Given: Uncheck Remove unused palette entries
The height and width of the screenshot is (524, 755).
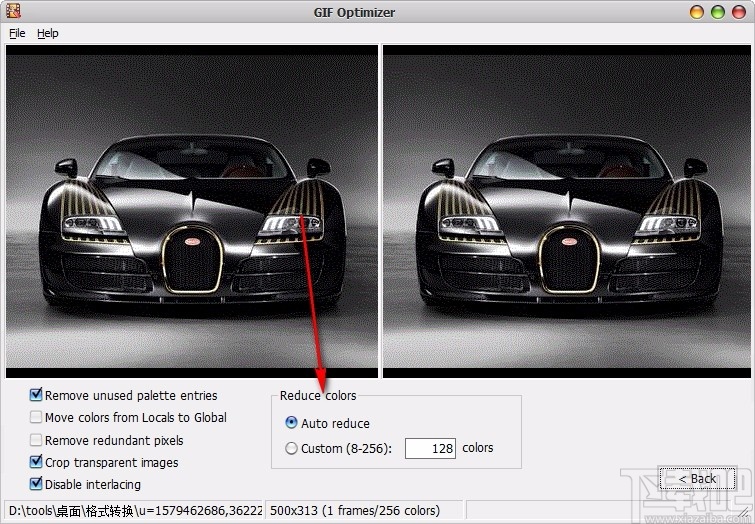Looking at the screenshot, I should (36, 395).
